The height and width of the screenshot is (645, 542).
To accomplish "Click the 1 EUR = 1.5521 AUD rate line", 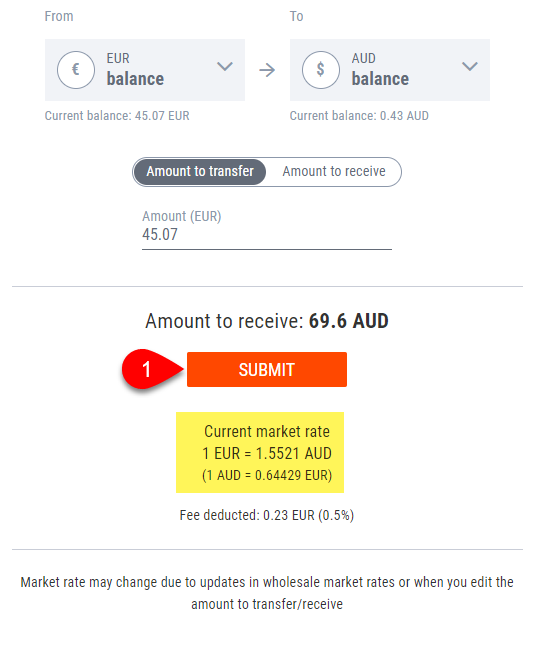I will tap(267, 453).
